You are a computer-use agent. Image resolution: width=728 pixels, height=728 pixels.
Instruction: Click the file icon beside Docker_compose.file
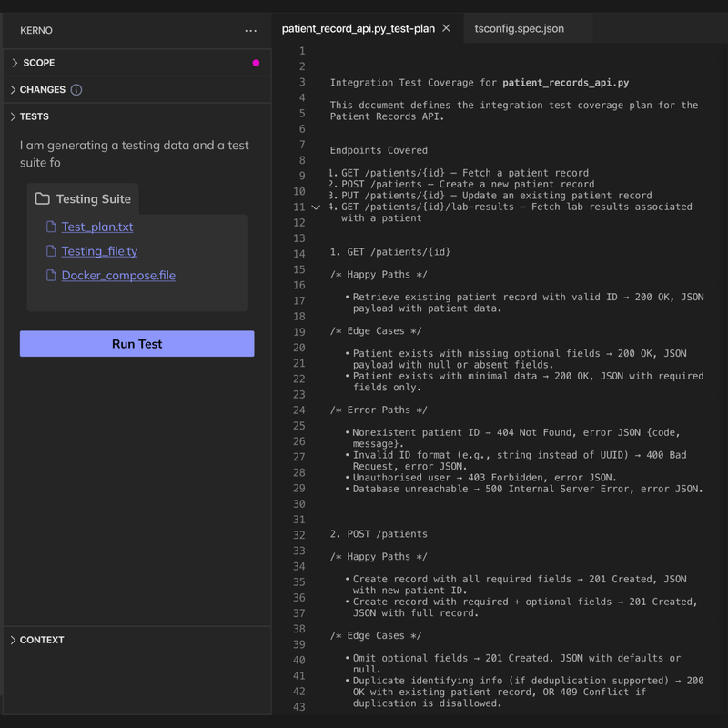[51, 275]
